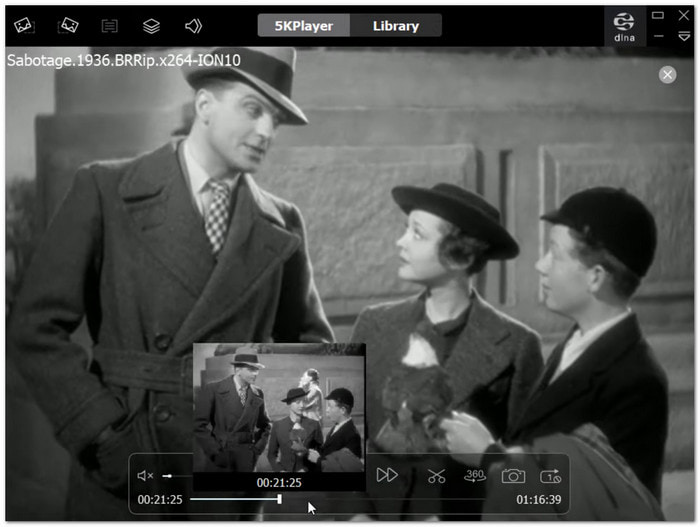Switch to the 5KPlayer tab
700x527 pixels.
pos(304,26)
